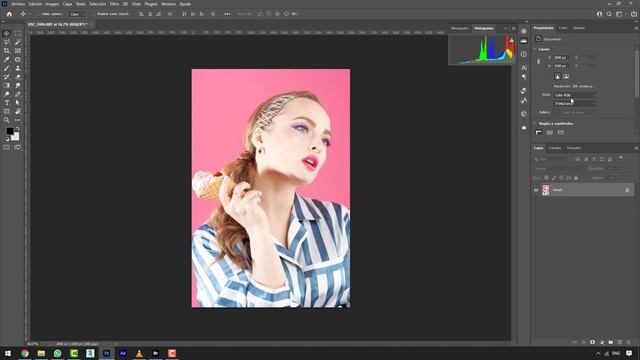640x360 pixels.
Task: Open VLC from the taskbar
Action: (x=139, y=353)
